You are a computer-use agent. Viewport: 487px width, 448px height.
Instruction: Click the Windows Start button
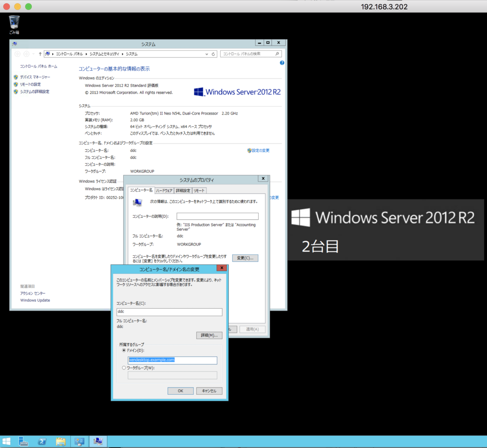pyautogui.click(x=6, y=441)
